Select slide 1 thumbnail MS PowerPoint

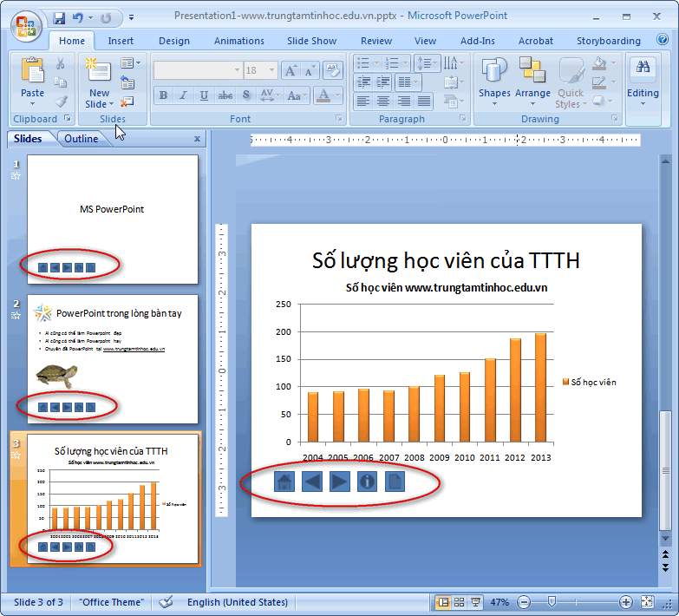(x=113, y=220)
